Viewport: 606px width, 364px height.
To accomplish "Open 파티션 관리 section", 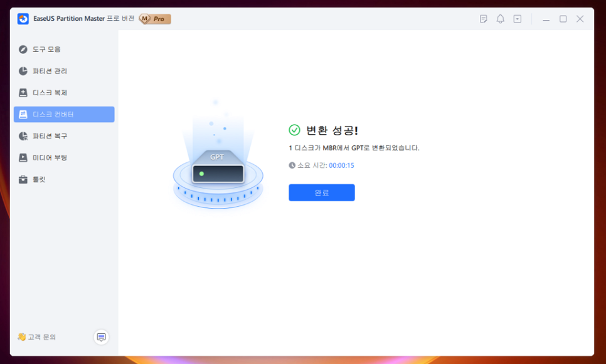I will (64, 71).
